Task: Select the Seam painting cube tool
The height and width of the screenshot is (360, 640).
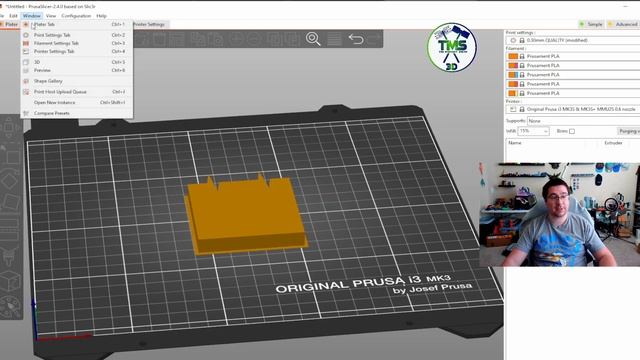Action: [10, 281]
